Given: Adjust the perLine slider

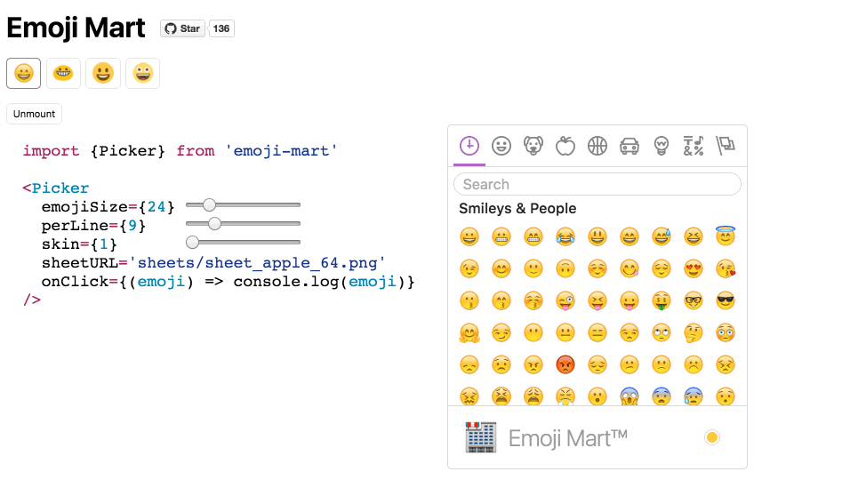Looking at the screenshot, I should point(243,223).
